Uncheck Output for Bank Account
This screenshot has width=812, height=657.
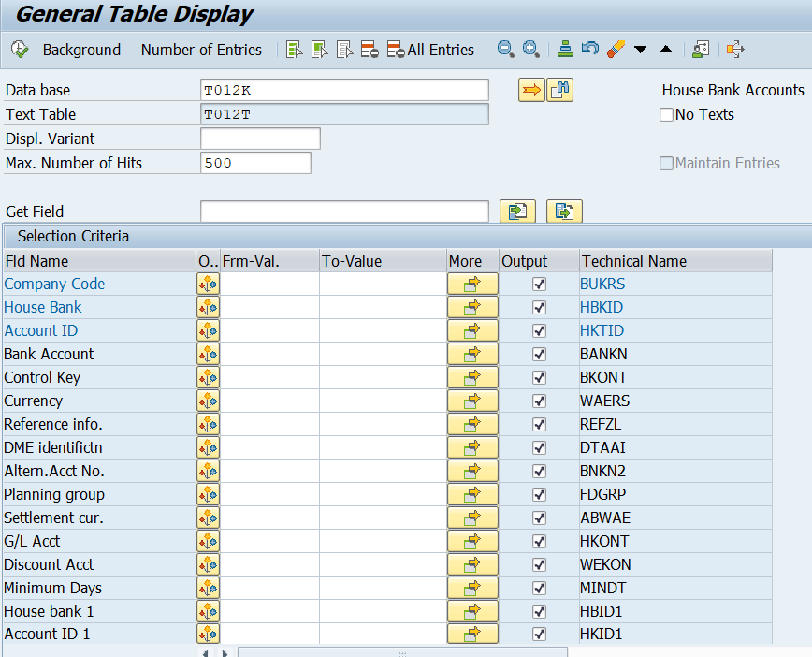539,355
